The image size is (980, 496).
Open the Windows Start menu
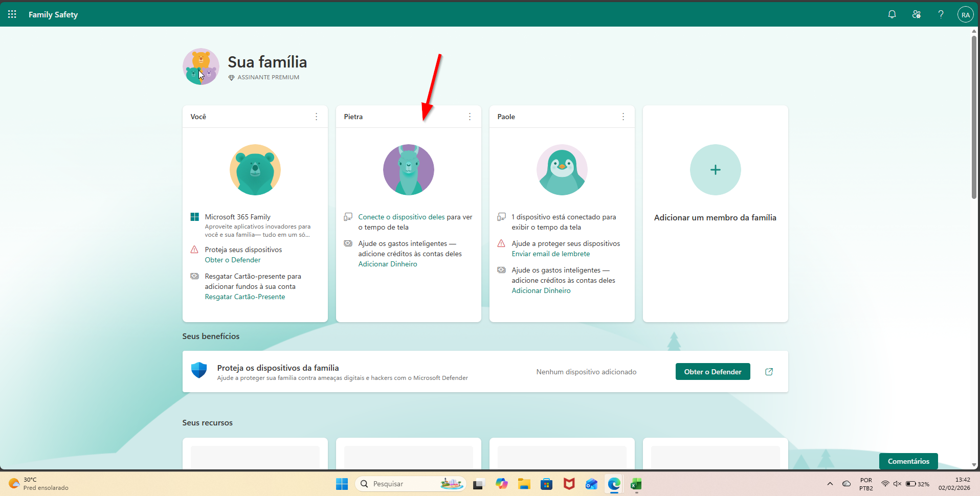pyautogui.click(x=342, y=484)
